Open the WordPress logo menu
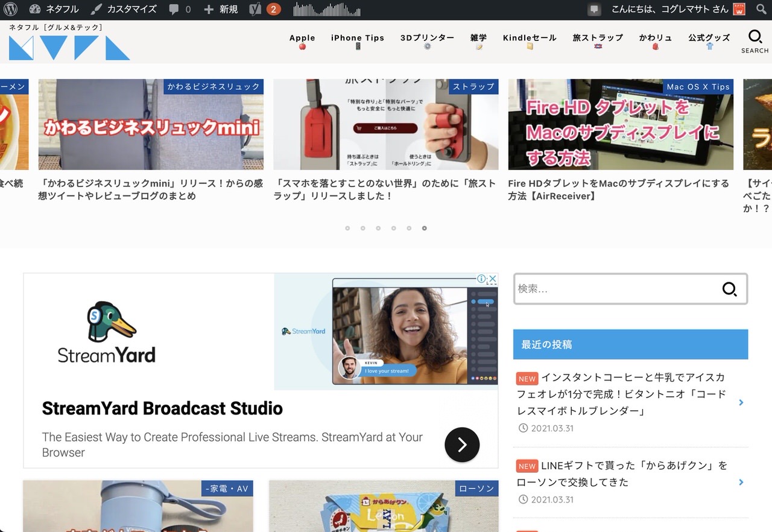 pos(10,9)
